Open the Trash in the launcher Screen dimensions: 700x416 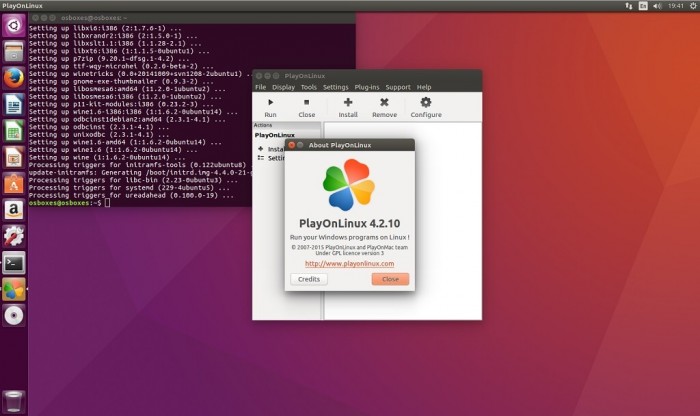coord(13,401)
